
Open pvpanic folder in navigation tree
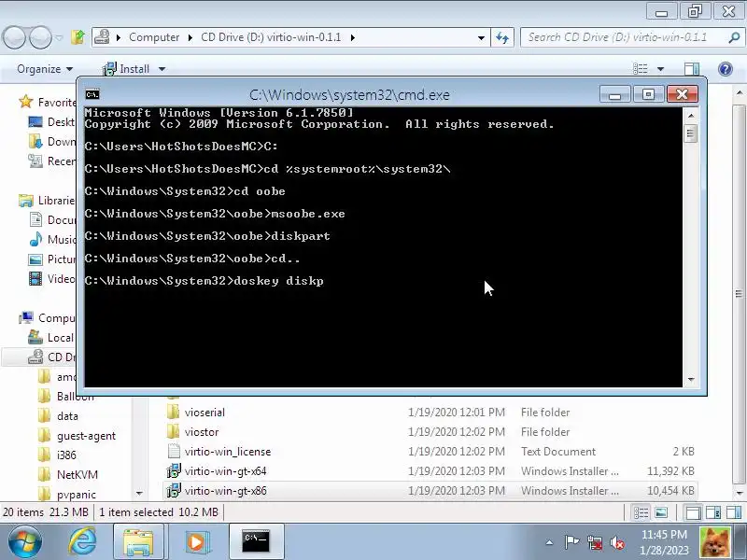pyautogui.click(x=67, y=494)
